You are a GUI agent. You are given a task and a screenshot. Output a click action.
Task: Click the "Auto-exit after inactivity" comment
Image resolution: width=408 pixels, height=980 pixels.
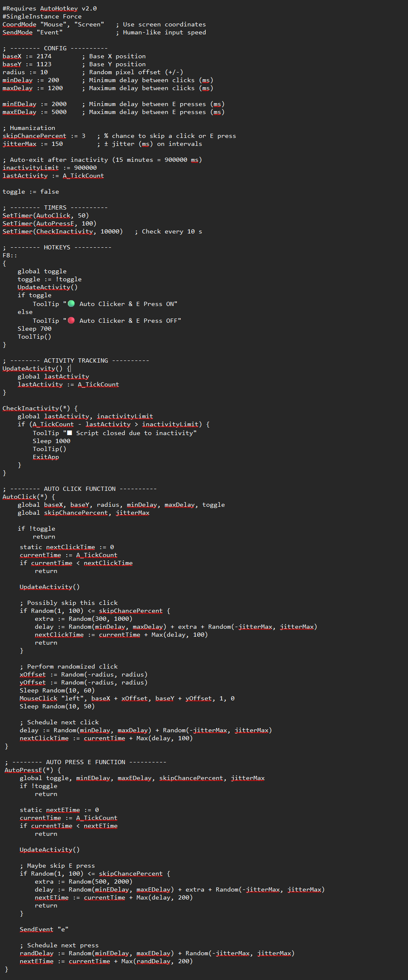click(x=102, y=160)
